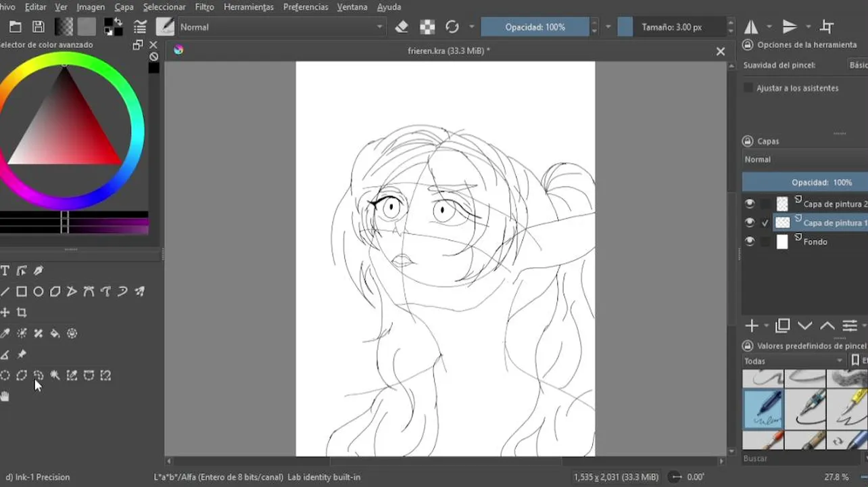
Task: Select the Calligraphy tool
Action: 39,271
